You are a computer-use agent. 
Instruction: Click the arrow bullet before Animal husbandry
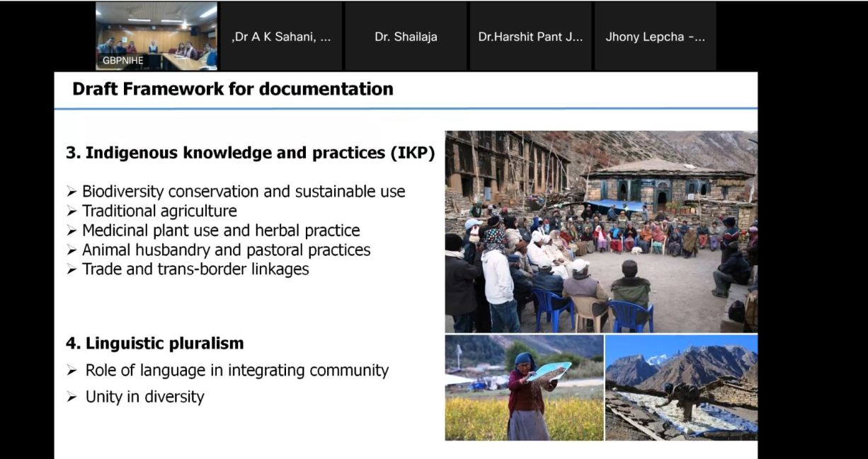(x=72, y=250)
